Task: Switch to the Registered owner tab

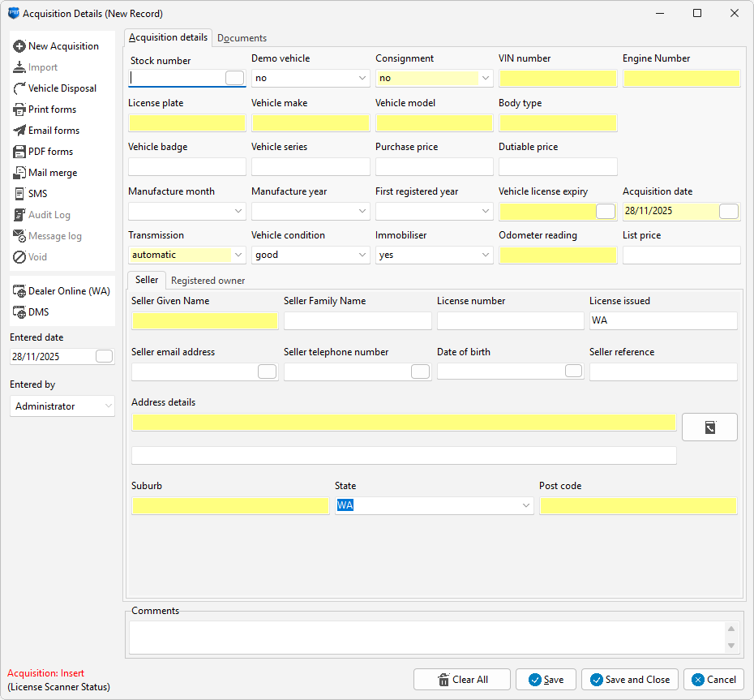Action: pos(208,281)
